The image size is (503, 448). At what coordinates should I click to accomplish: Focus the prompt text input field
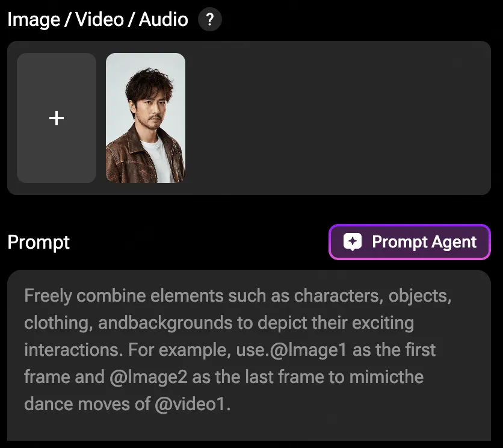pos(249,355)
